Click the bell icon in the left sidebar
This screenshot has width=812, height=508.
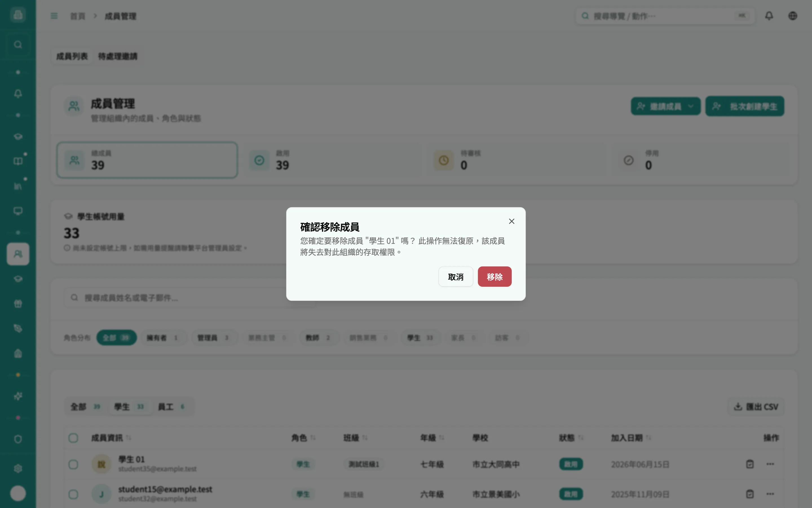[18, 93]
